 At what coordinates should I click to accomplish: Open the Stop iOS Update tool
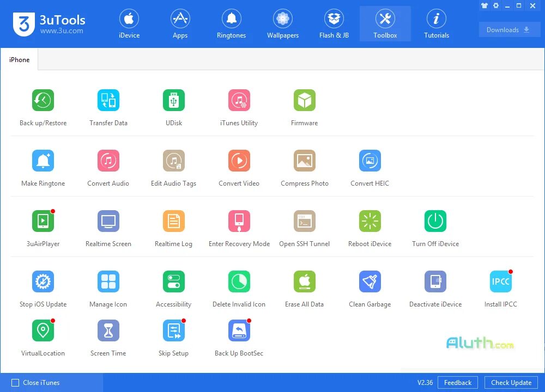point(43,281)
